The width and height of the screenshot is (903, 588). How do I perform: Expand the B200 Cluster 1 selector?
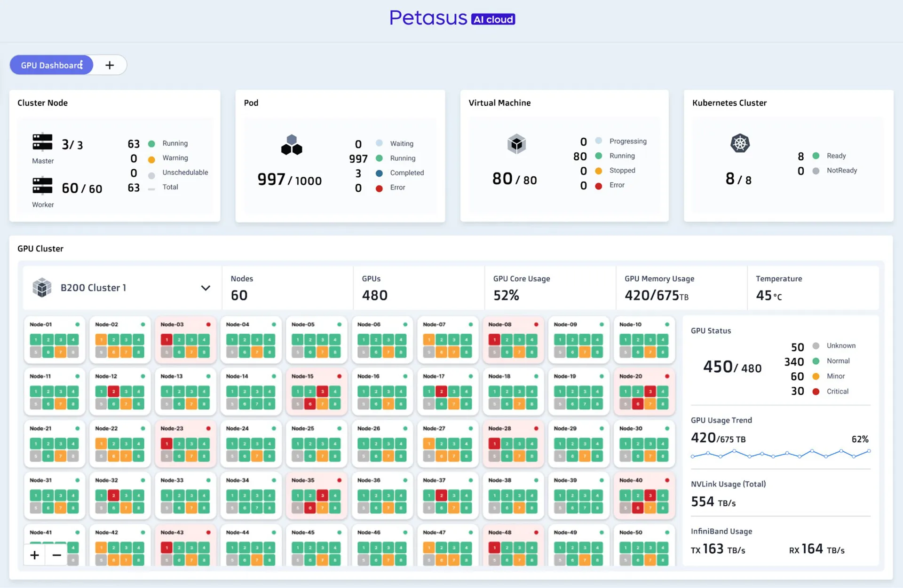pyautogui.click(x=206, y=288)
